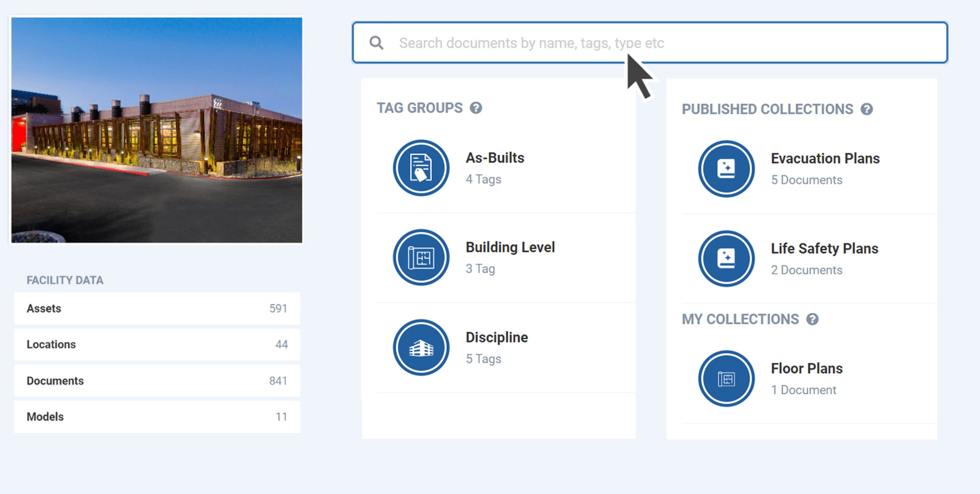The width and height of the screenshot is (980, 494).
Task: Open the As-Builts tag group
Action: click(495, 158)
